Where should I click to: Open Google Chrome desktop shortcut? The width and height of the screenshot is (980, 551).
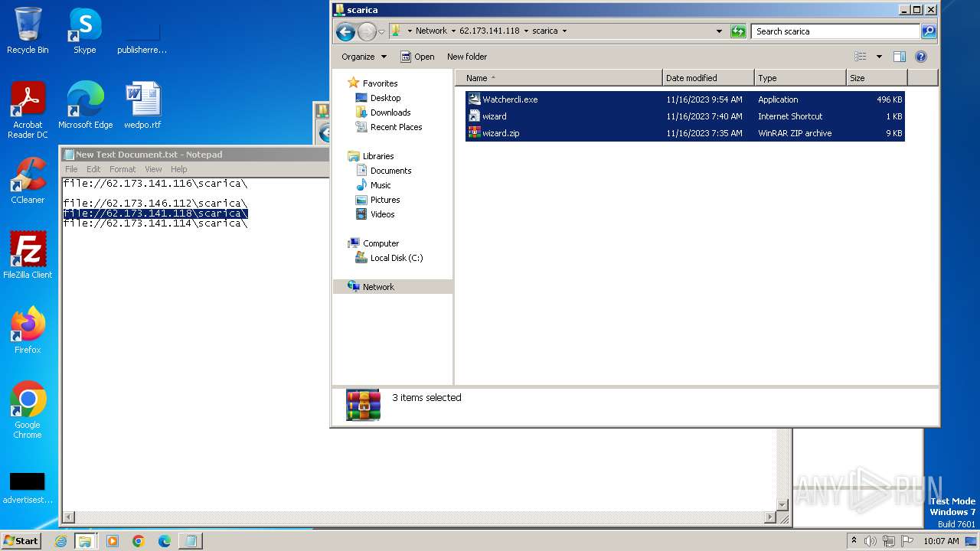(28, 409)
